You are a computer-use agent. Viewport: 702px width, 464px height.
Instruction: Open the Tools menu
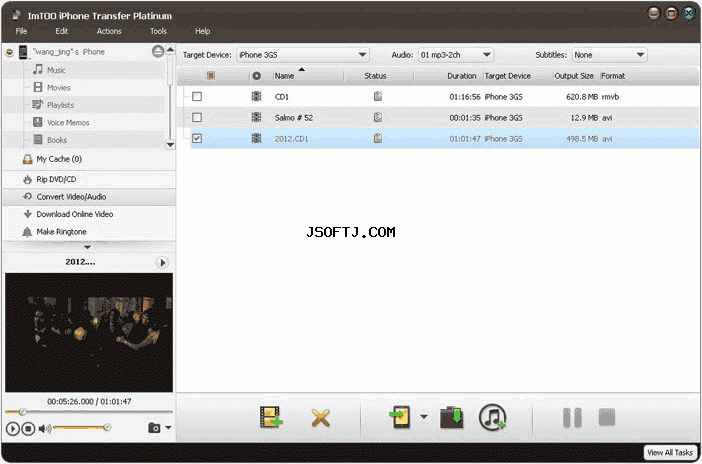[x=158, y=31]
